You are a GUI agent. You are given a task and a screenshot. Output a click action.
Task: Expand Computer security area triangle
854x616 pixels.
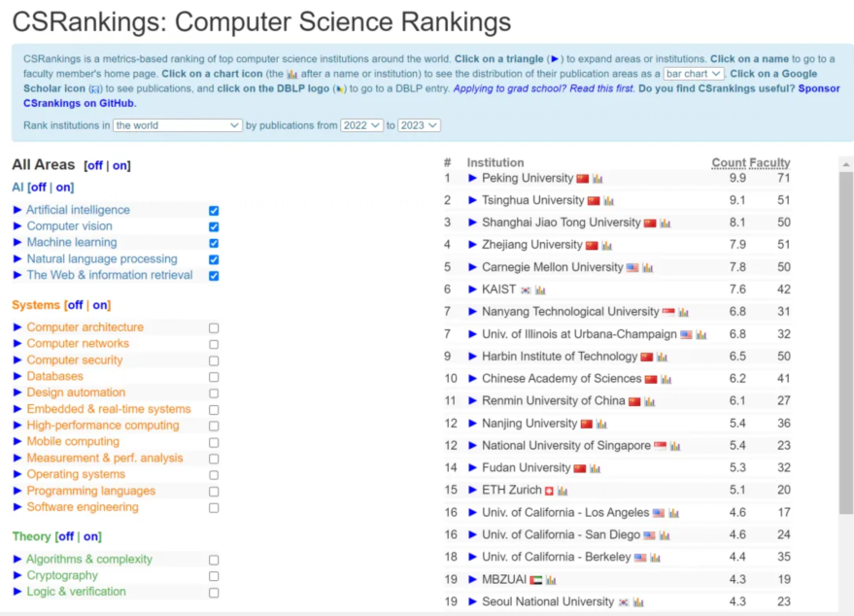tap(17, 360)
